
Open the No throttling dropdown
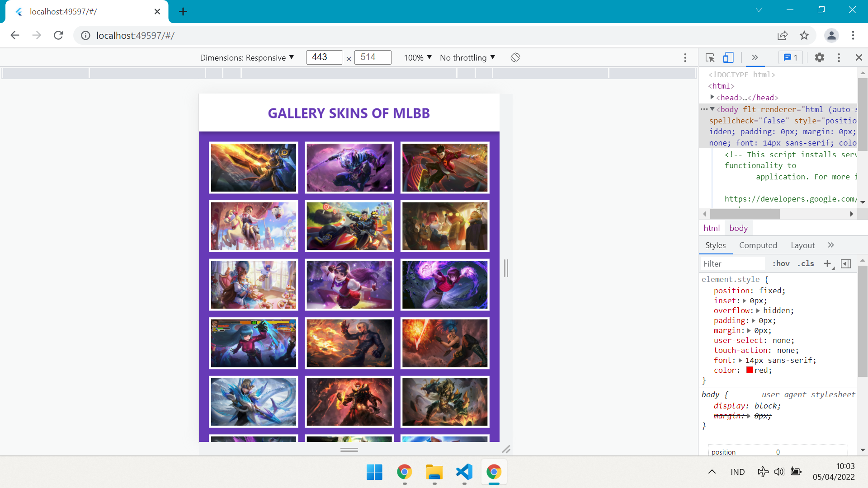467,57
